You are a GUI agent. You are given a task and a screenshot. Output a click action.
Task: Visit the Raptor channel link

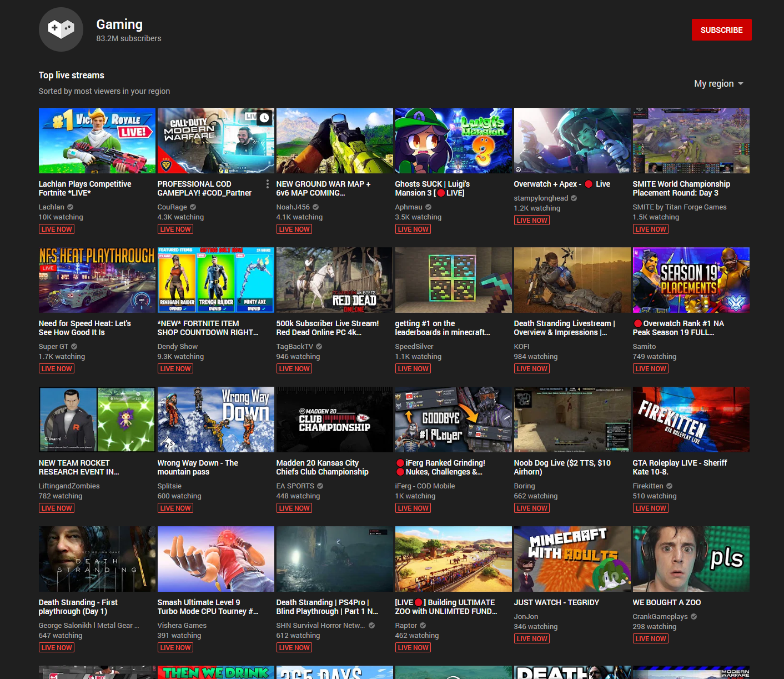tap(406, 626)
